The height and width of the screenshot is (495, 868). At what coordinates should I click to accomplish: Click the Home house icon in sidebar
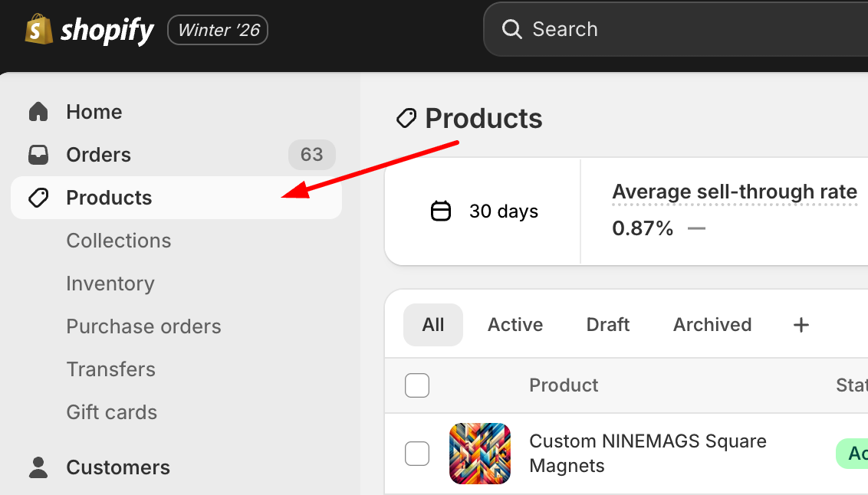(38, 112)
